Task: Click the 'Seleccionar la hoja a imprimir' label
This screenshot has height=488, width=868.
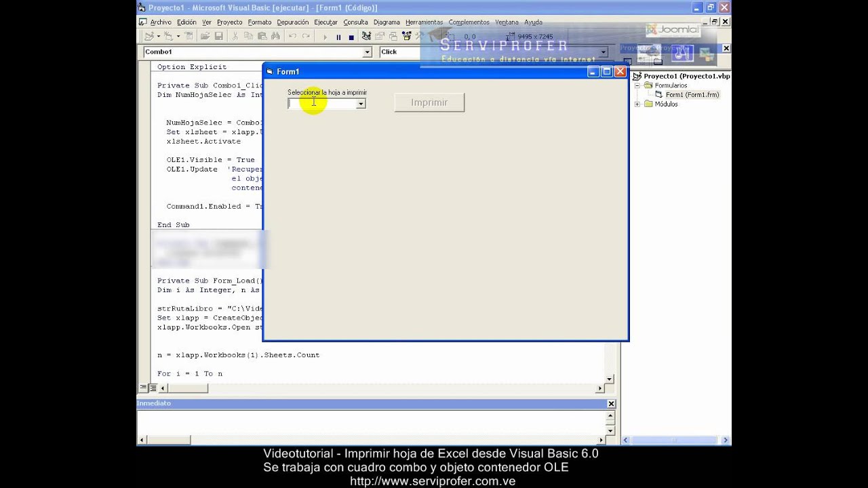Action: pyautogui.click(x=327, y=92)
